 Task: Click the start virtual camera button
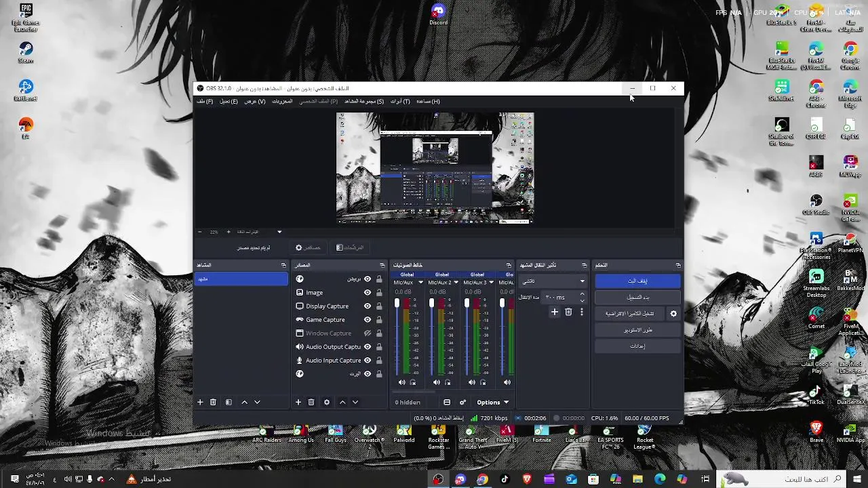630,313
